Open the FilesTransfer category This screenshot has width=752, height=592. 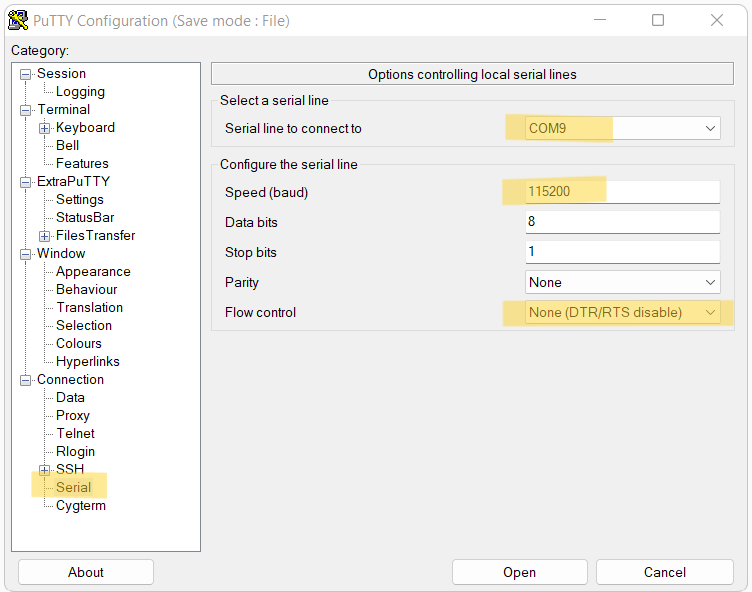pos(95,236)
